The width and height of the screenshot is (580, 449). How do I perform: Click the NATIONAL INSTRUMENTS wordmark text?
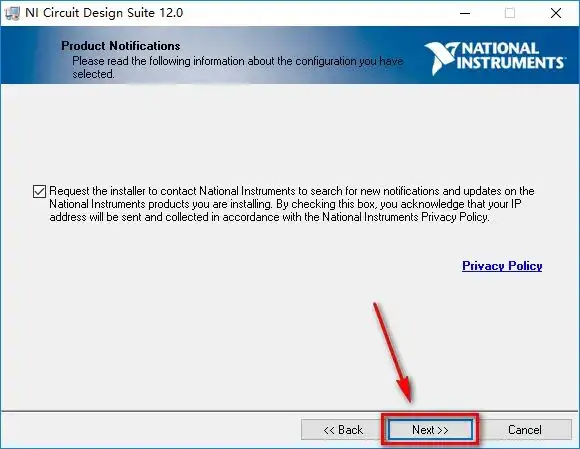coord(511,56)
